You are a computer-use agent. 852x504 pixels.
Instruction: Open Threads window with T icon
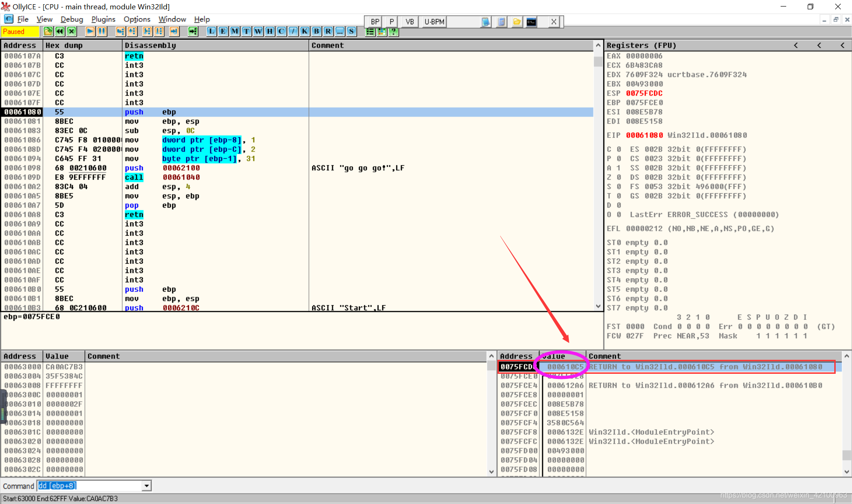(246, 31)
